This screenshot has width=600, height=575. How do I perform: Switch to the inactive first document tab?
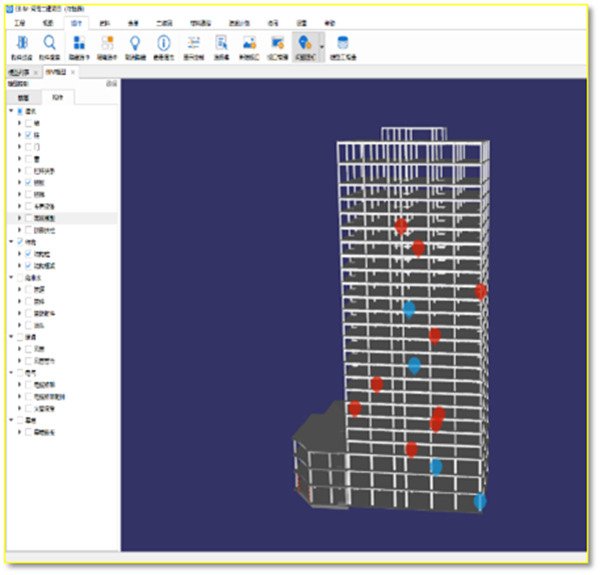(19, 72)
